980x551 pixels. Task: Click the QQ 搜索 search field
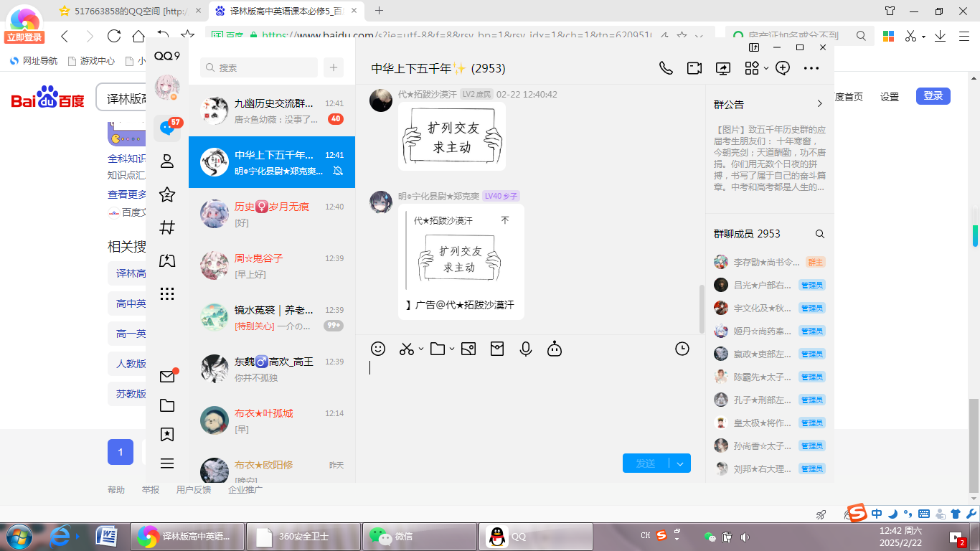[259, 67]
